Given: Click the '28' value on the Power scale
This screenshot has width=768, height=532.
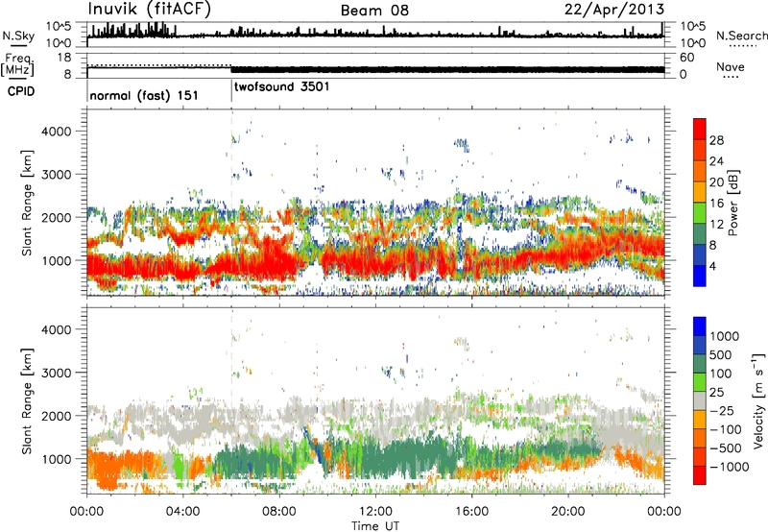Looking at the screenshot, I should click(716, 140).
